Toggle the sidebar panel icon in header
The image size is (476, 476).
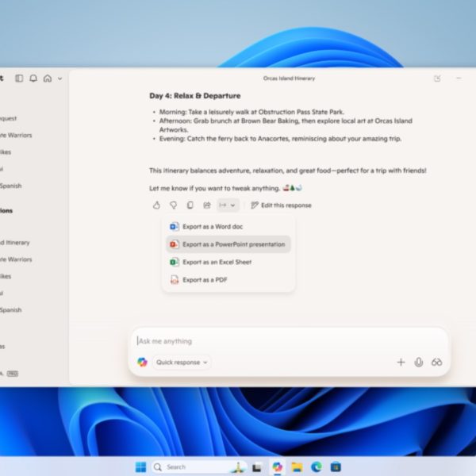tap(20, 79)
